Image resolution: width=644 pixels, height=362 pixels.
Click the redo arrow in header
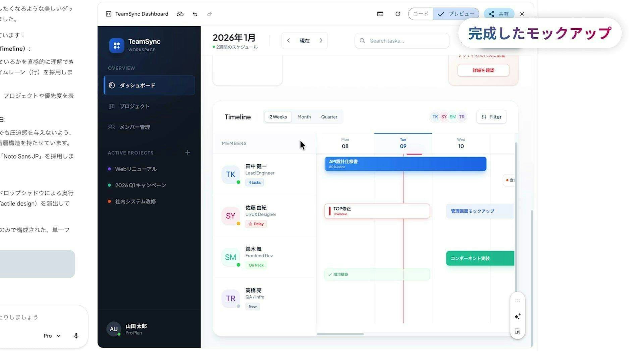[x=209, y=14]
